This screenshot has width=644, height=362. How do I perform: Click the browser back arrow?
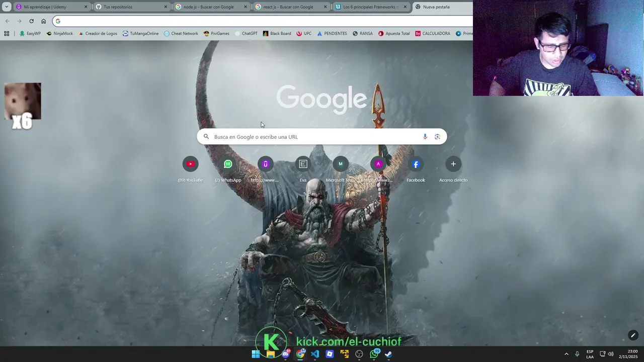(7, 21)
